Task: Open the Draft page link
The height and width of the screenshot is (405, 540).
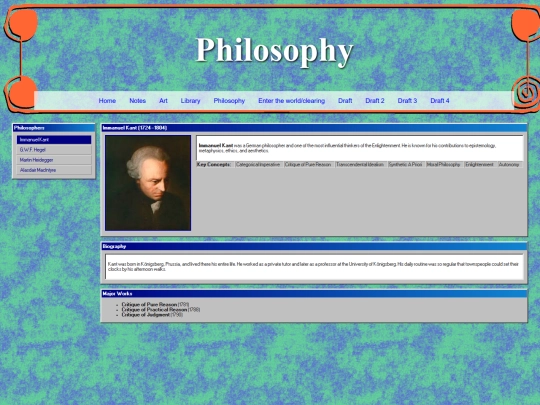Action: (345, 101)
